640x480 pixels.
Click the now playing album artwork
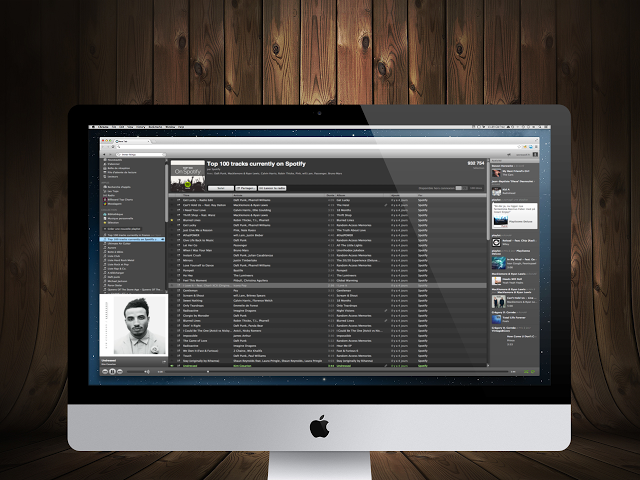(x=134, y=325)
